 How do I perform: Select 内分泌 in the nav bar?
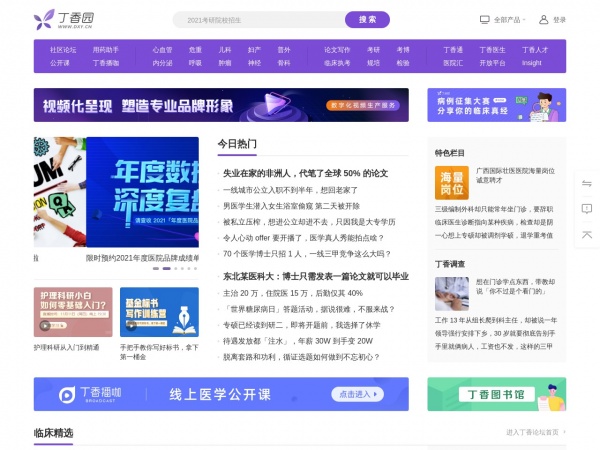[x=162, y=63]
